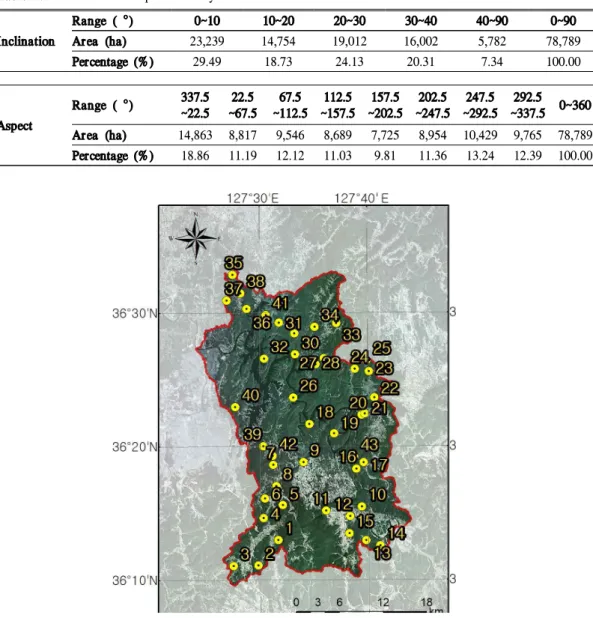Click map site label "35"
The width and height of the screenshot is (593, 618).
pyautogui.click(x=234, y=263)
